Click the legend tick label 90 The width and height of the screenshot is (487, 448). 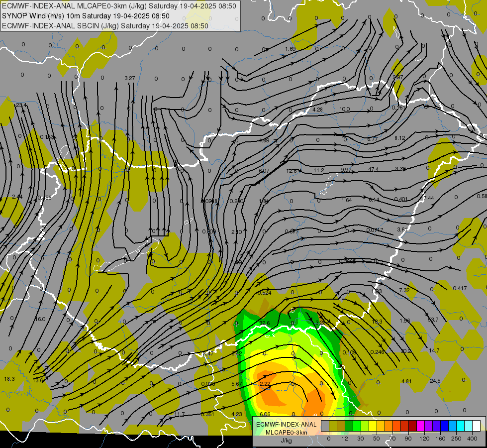tap(408, 439)
